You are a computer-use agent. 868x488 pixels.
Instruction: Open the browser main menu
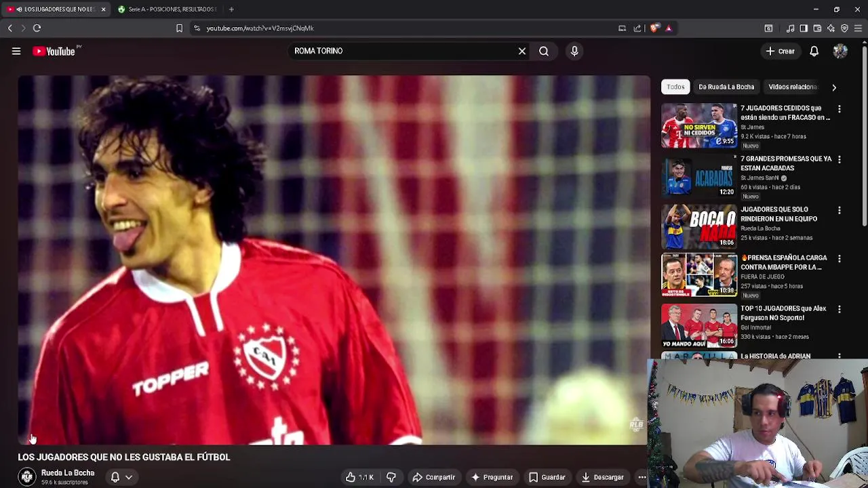coord(858,28)
